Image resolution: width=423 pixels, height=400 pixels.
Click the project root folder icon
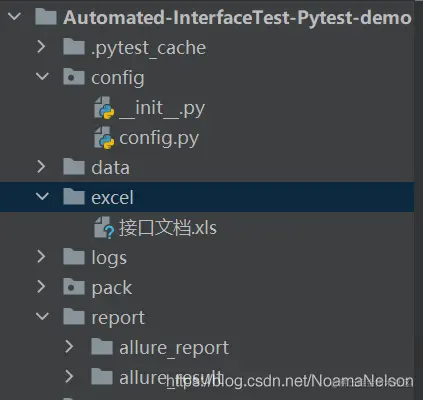coord(46,16)
